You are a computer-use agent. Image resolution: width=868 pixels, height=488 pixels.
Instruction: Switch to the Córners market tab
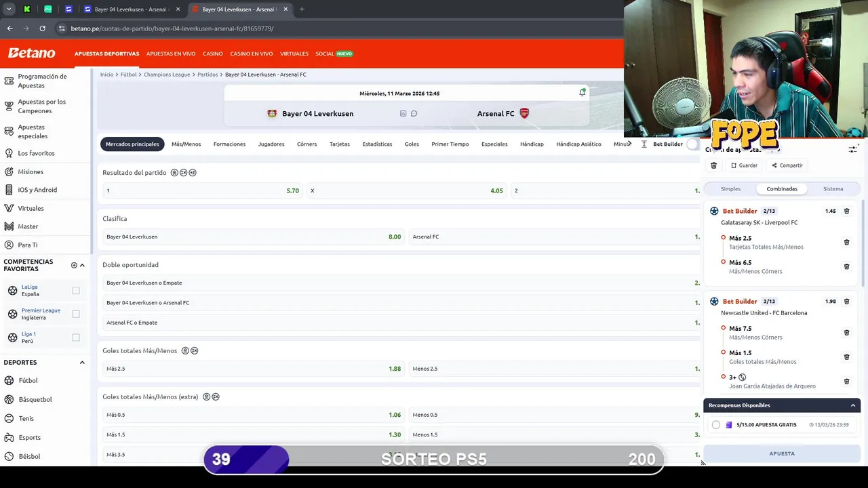(x=307, y=144)
